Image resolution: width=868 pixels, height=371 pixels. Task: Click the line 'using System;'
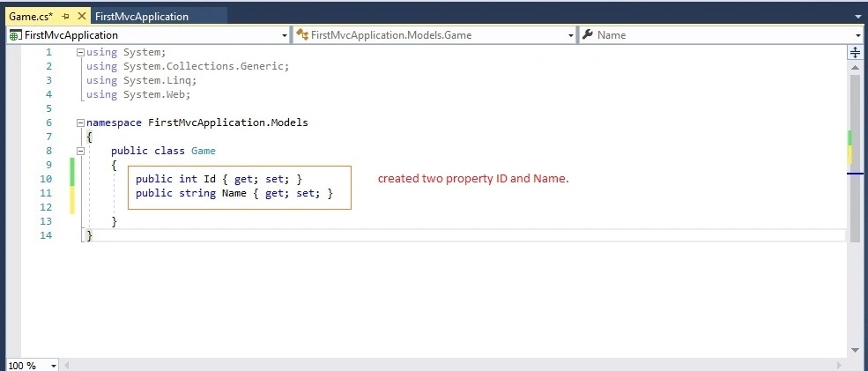pos(126,53)
